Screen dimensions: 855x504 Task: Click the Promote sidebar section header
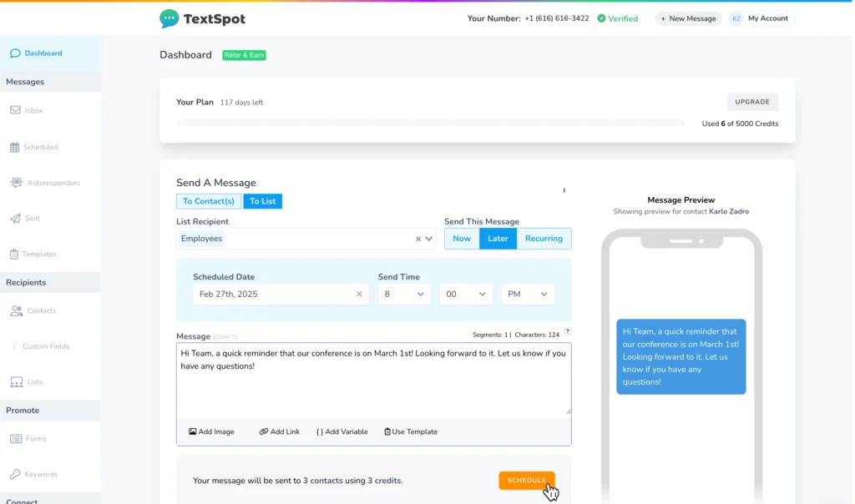[50, 411]
